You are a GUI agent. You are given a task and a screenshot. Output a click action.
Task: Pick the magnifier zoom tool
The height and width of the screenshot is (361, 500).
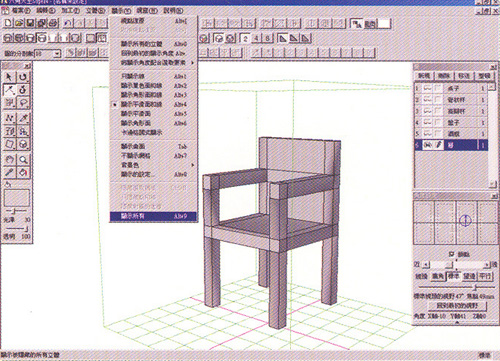coord(23,159)
